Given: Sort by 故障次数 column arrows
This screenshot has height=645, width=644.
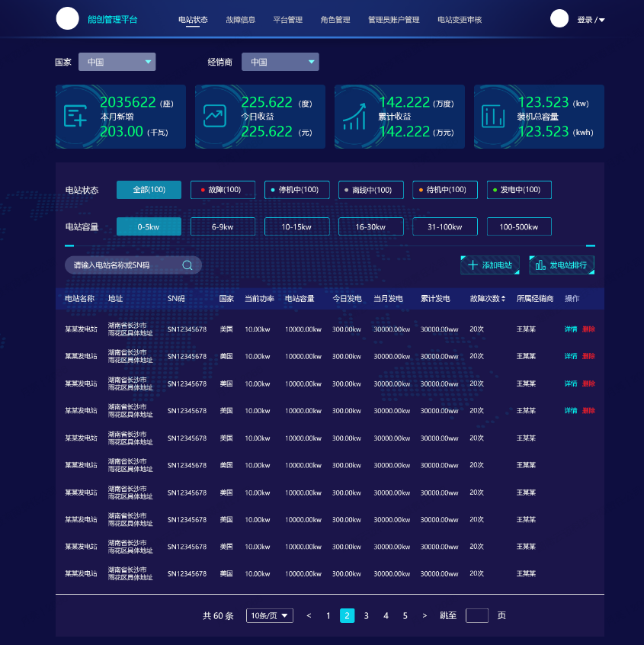Looking at the screenshot, I should tap(503, 299).
